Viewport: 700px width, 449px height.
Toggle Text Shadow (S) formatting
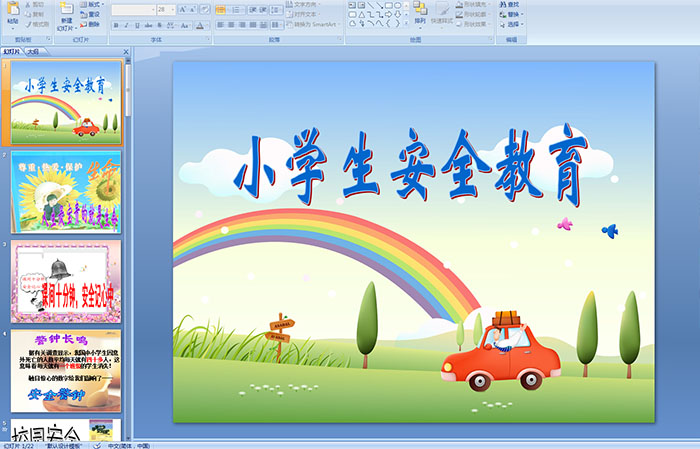pos(159,25)
